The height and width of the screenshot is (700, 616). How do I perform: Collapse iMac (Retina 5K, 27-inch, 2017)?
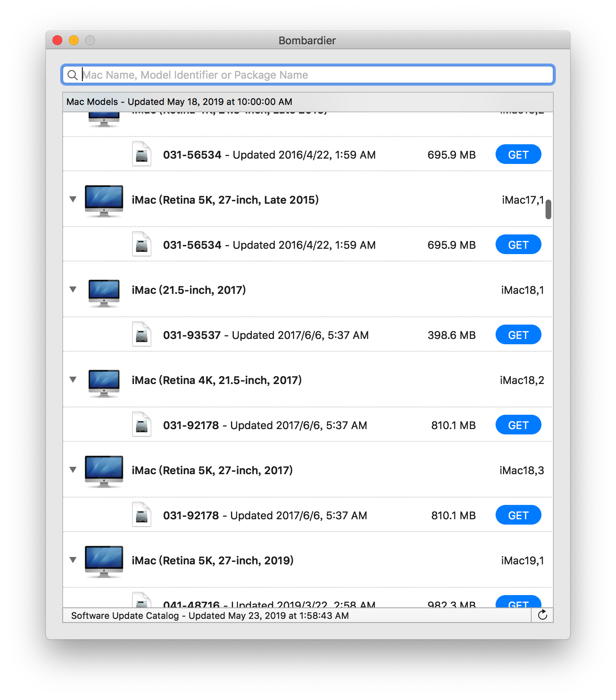tap(73, 470)
